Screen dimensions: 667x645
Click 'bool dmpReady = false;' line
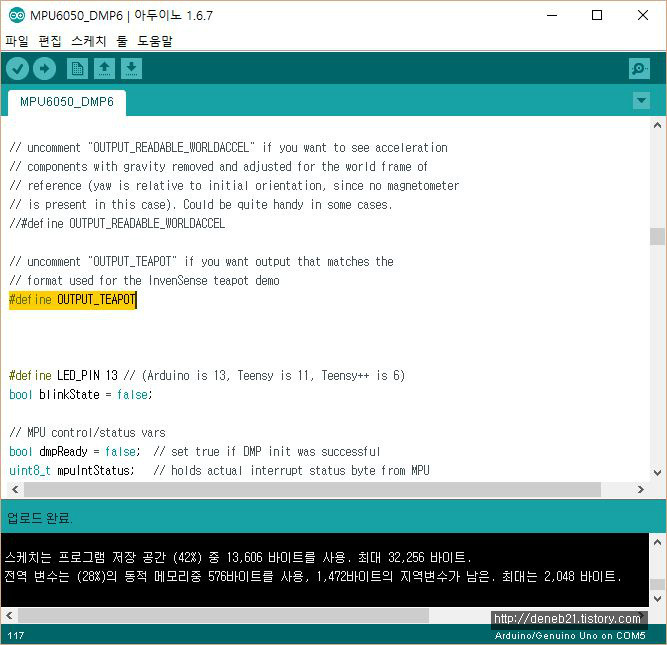tap(195, 451)
